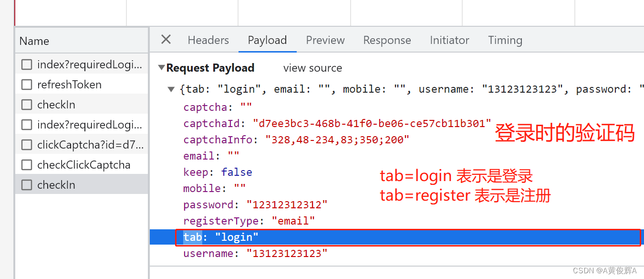
Task: Switch to the Initiator tab
Action: (x=449, y=40)
